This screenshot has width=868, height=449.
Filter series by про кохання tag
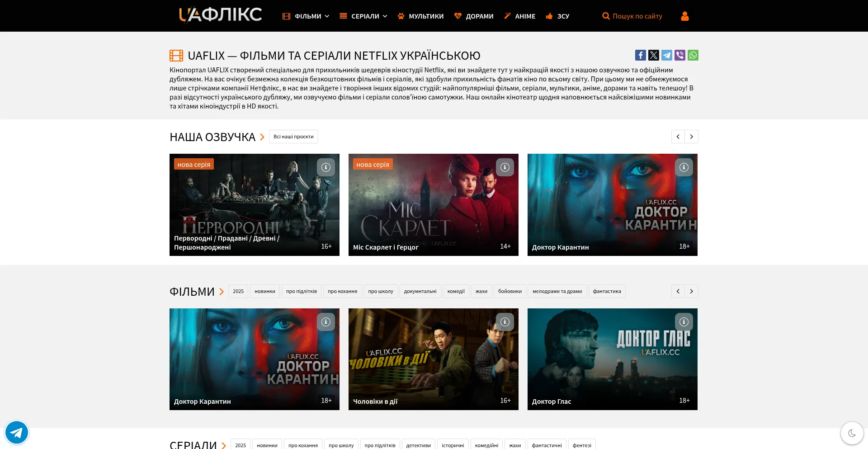(303, 445)
